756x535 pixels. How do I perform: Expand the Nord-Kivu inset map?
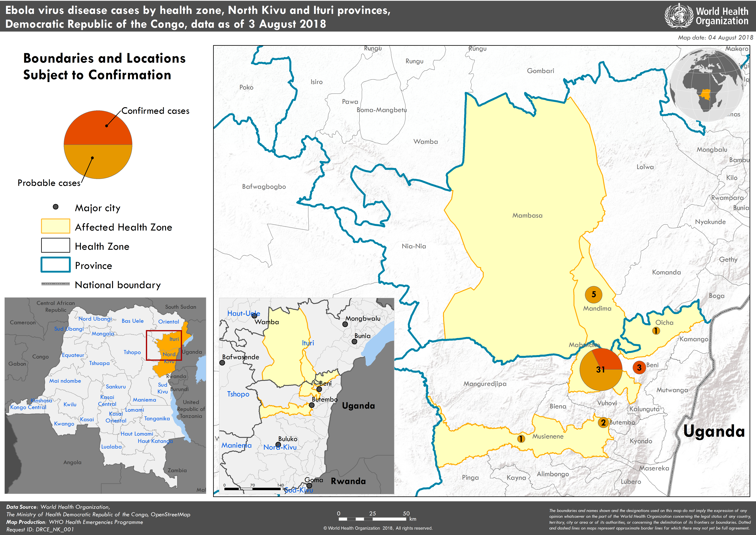tap(306, 395)
